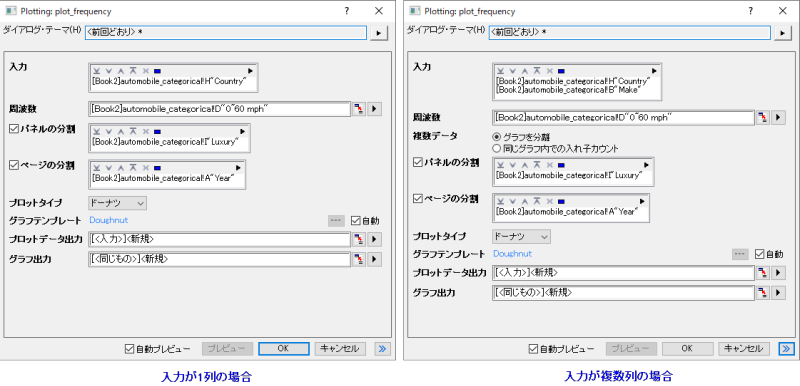The height and width of the screenshot is (386, 800).
Task: Open arrow button beside left dialog プロットデータ出力 field
Action: tap(374, 239)
